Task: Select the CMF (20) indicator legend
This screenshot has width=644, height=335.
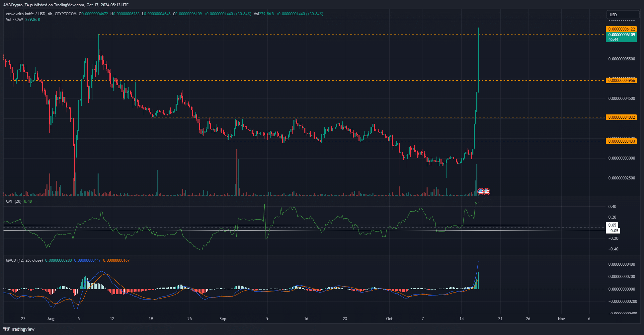Action: pos(14,201)
